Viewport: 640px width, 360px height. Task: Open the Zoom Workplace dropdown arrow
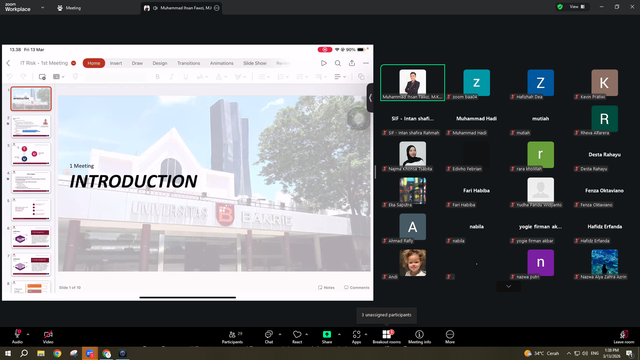[x=42, y=7]
